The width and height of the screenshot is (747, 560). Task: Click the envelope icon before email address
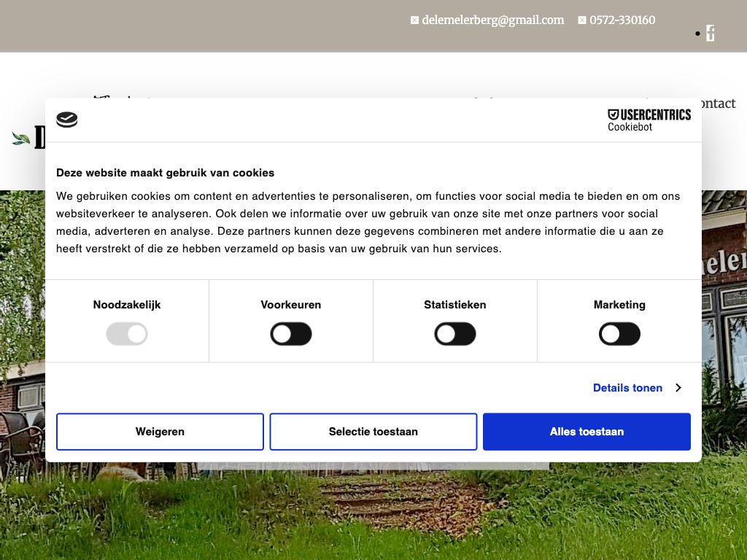coord(414,20)
